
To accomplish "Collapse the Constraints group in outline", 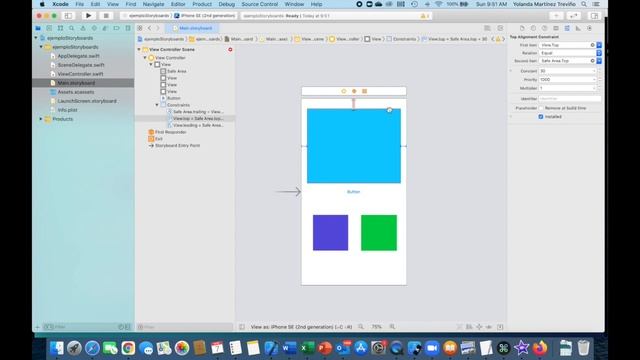I will pyautogui.click(x=157, y=105).
